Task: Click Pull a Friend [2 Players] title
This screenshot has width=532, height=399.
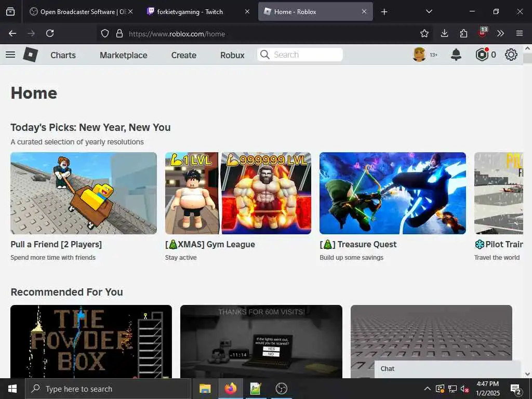Action: point(56,244)
